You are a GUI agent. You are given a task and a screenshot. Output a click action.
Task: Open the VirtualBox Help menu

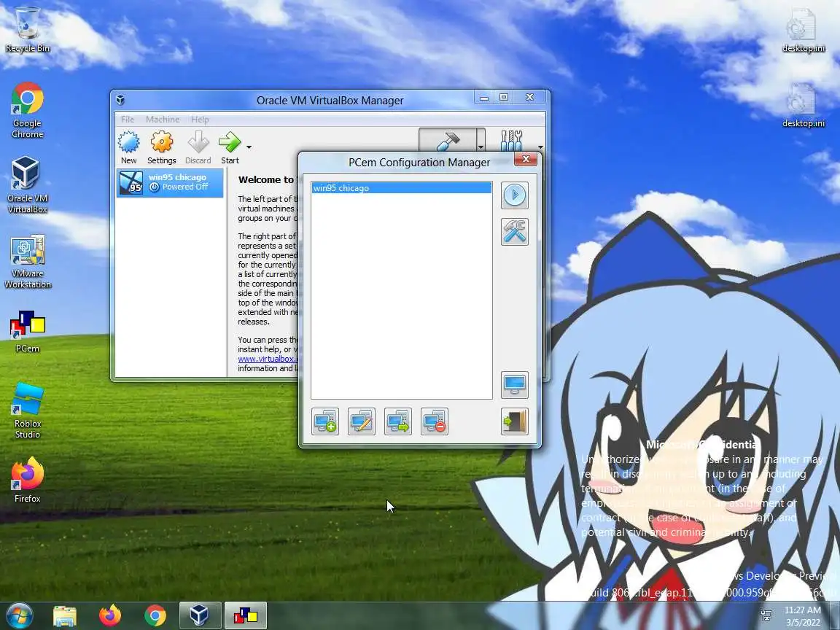200,120
